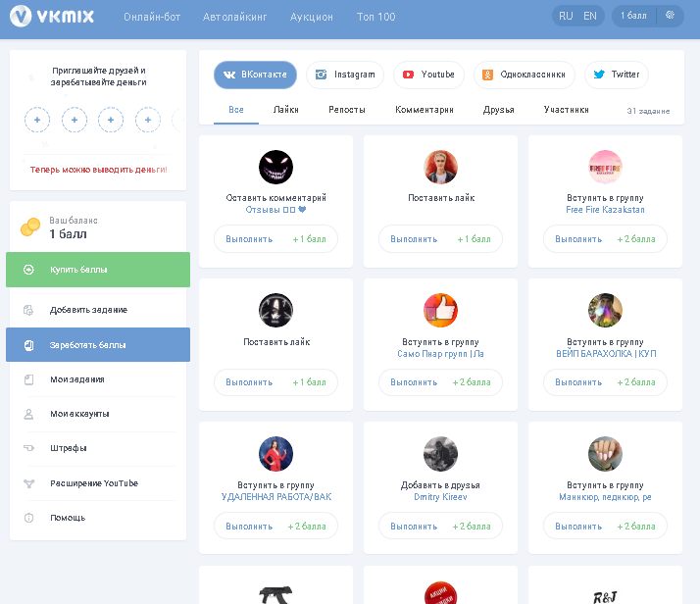Open Онлайн-бот in top navigation
700x604 pixels.
(152, 17)
